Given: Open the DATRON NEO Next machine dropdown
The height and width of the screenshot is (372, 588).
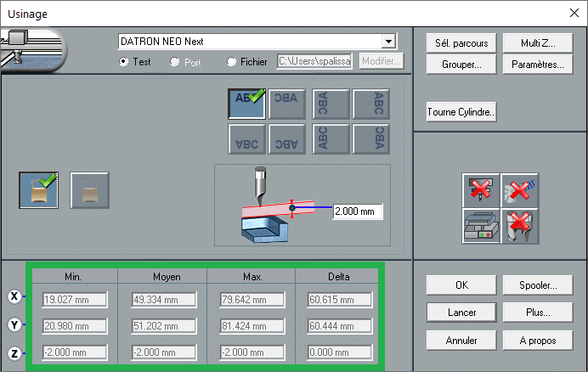Looking at the screenshot, I should tap(389, 41).
